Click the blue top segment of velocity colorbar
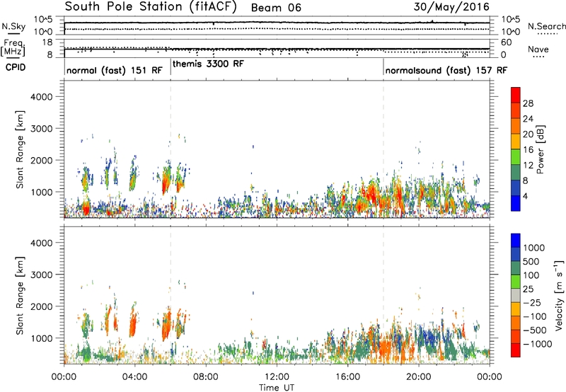 pos(516,241)
